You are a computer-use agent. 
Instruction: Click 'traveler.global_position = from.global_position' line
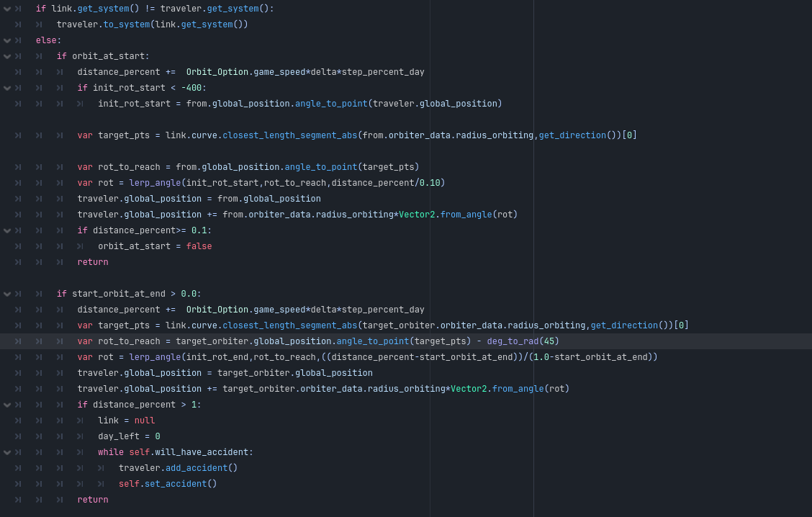point(199,199)
